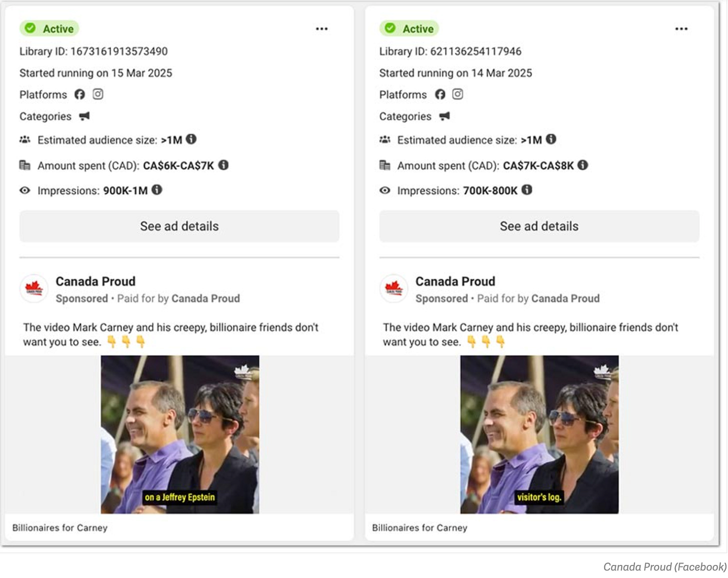Click 'Started running on 15 Mar 2025'
728x578 pixels.
click(x=96, y=73)
